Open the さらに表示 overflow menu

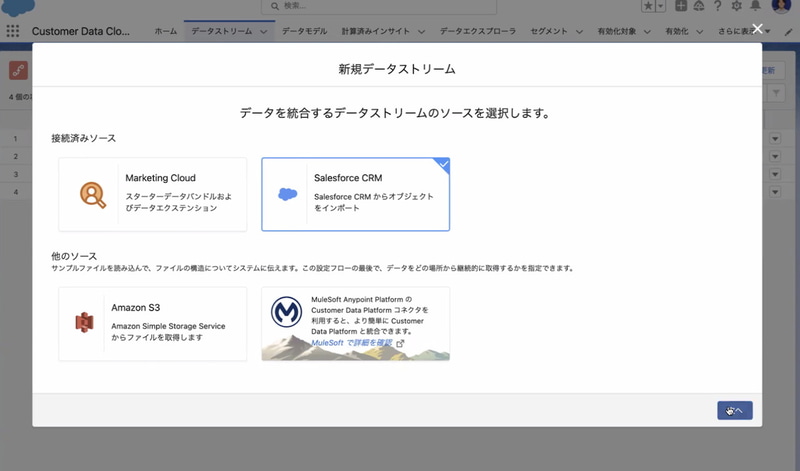[744, 31]
